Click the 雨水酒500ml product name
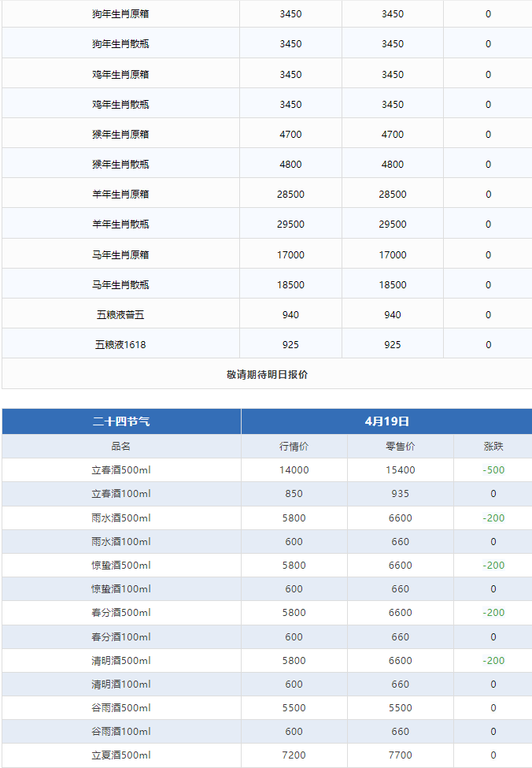 [x=121, y=518]
